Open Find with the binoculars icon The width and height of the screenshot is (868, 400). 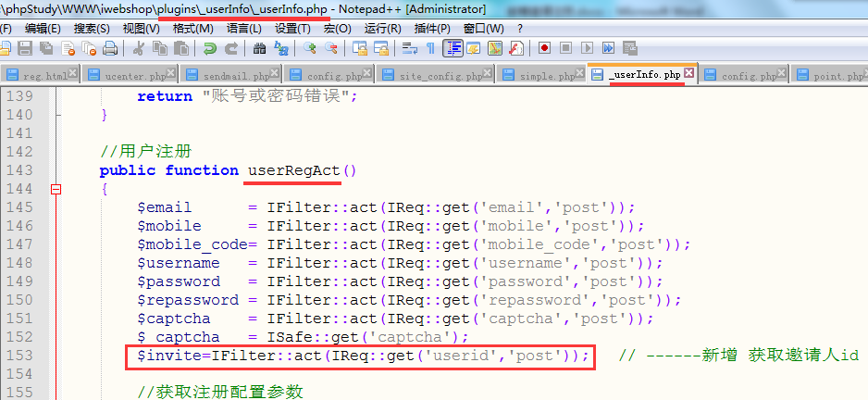(x=260, y=48)
